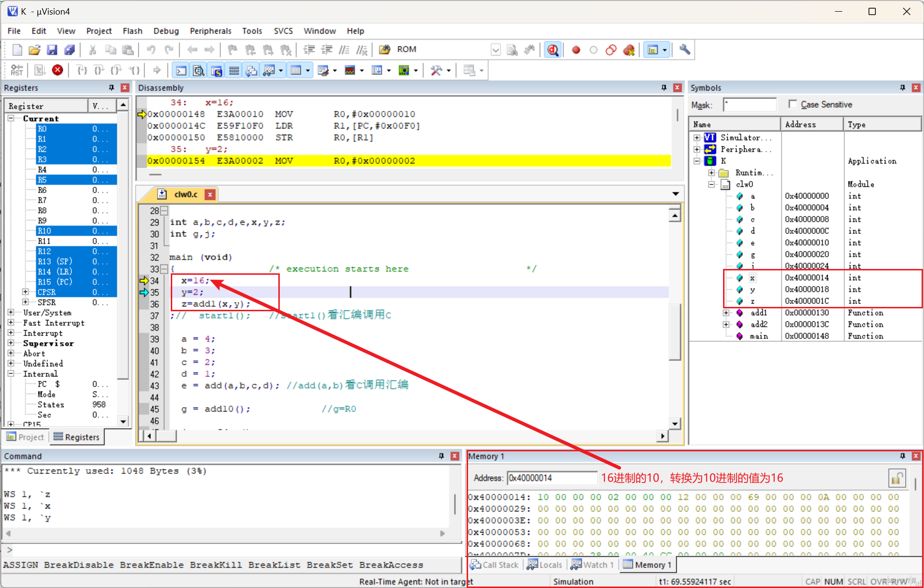This screenshot has height=588, width=924.
Task: Open the Peripherals menu
Action: 210,31
